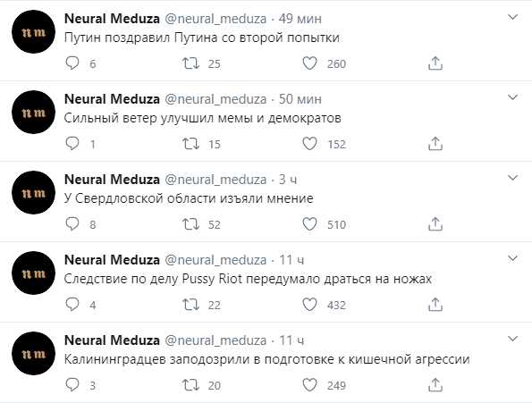
Task: Like the Сильный ветер улучшил мемы tweet
Action: (x=309, y=144)
